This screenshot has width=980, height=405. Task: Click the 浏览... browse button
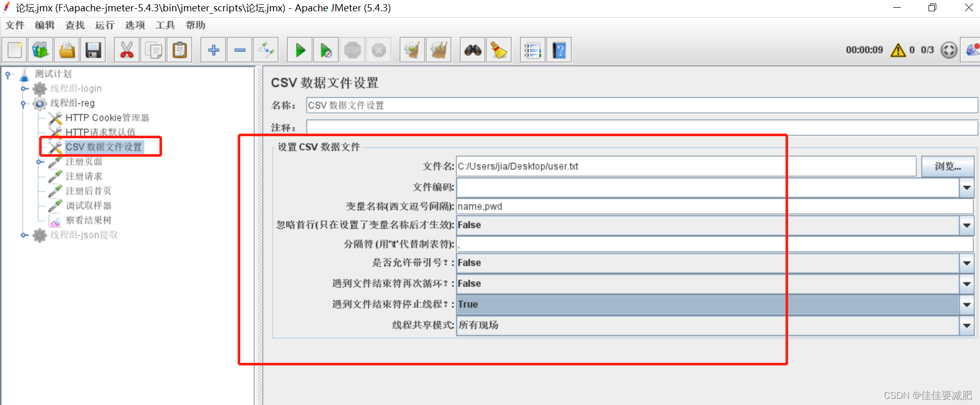tap(948, 167)
